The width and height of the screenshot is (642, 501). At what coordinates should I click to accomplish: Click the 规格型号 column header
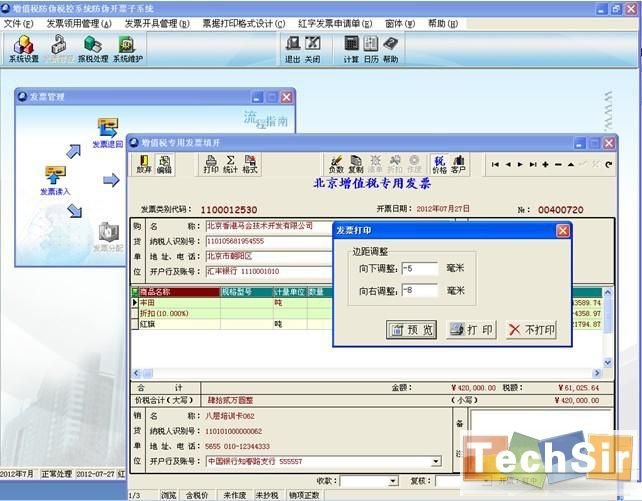click(246, 292)
